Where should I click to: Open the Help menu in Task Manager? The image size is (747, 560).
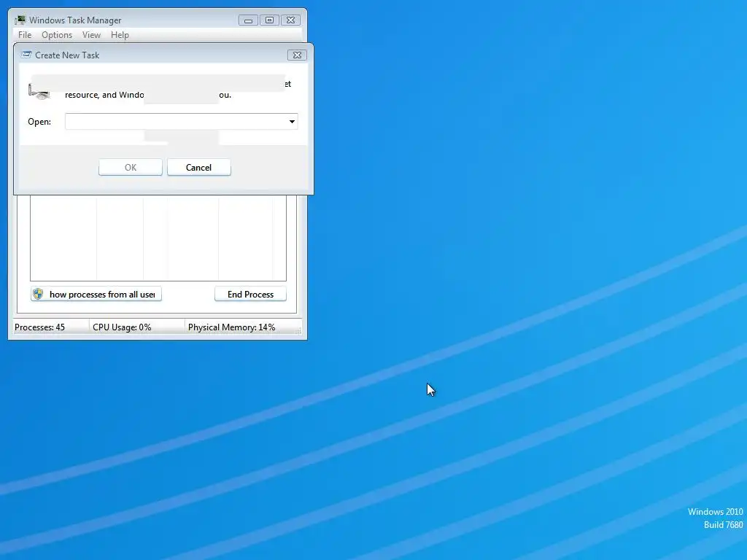[120, 35]
